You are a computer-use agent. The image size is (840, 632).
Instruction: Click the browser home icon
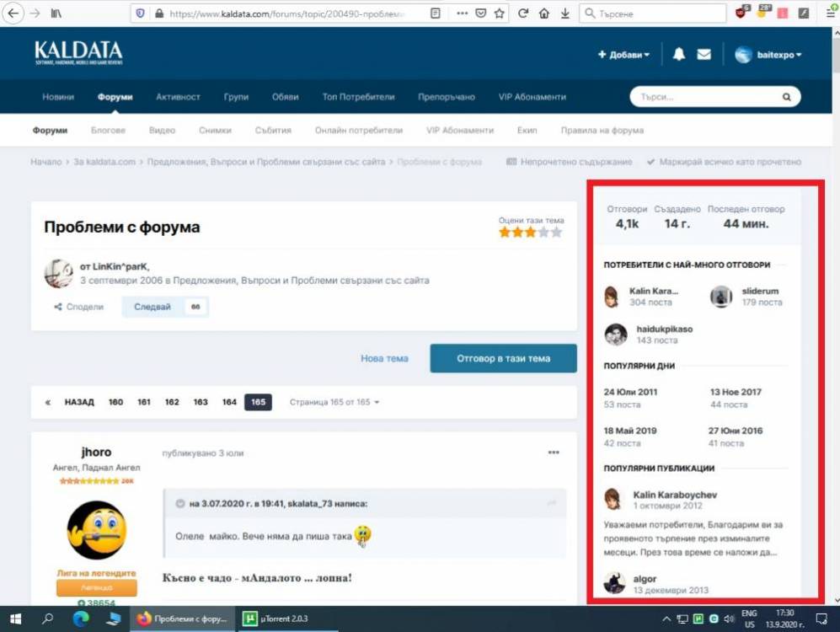click(543, 13)
